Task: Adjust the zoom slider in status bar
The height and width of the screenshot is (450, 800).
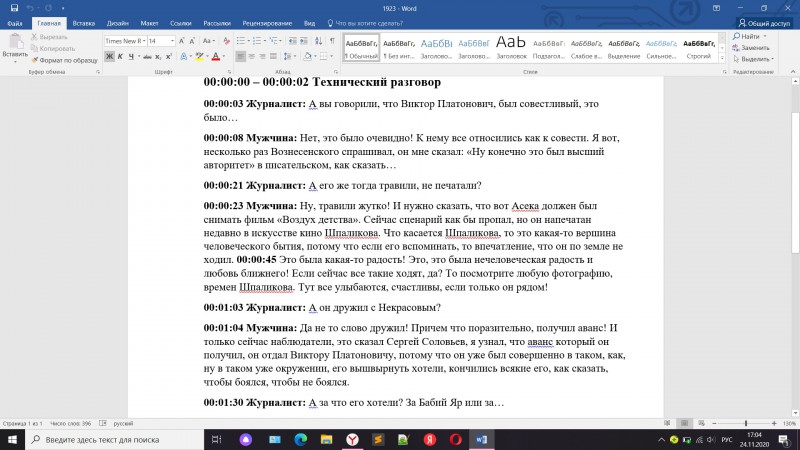Action: click(745, 423)
